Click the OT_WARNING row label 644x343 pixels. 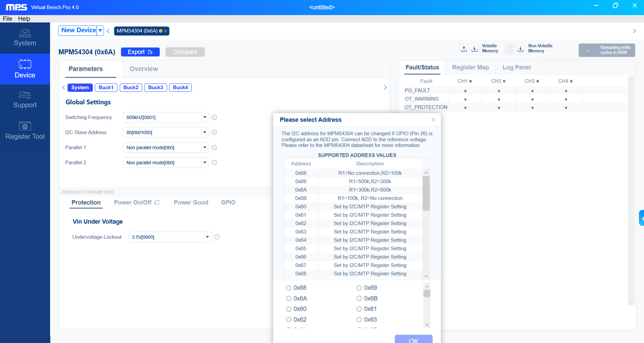click(x=422, y=99)
